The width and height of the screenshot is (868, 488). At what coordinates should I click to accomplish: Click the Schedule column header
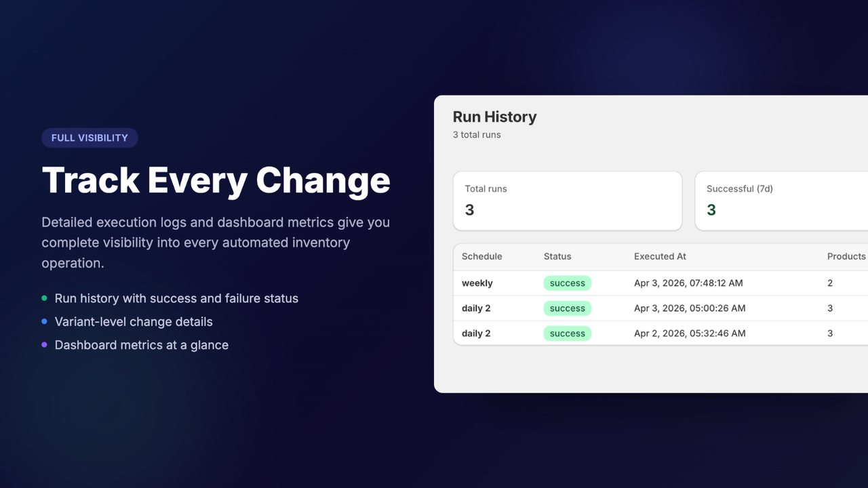click(482, 256)
